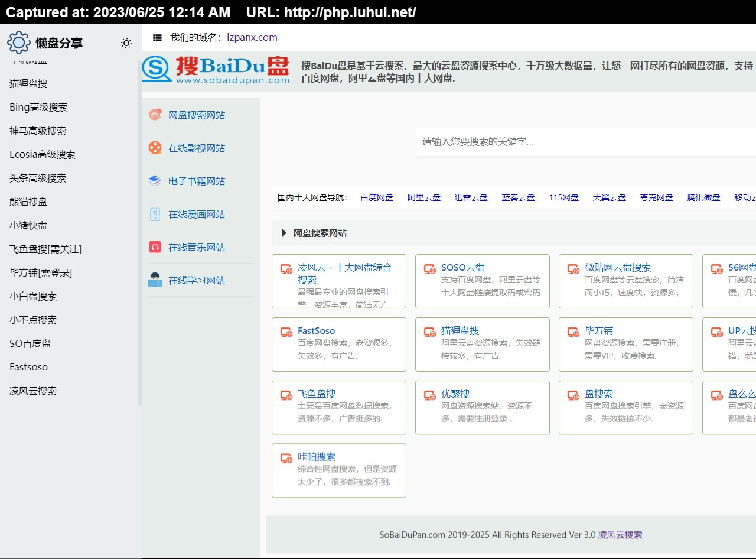The image size is (756, 559).
Task: Click the 在线影视网站 film reel icon
Action: click(x=155, y=148)
